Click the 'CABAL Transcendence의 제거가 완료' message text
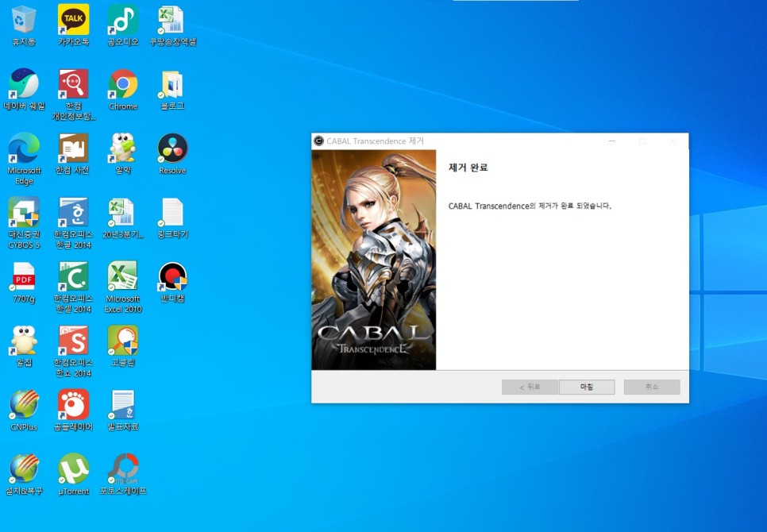 click(x=530, y=206)
